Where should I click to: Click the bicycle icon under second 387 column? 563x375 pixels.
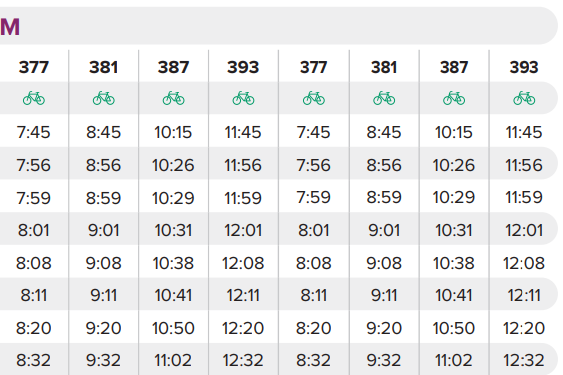coord(454,98)
